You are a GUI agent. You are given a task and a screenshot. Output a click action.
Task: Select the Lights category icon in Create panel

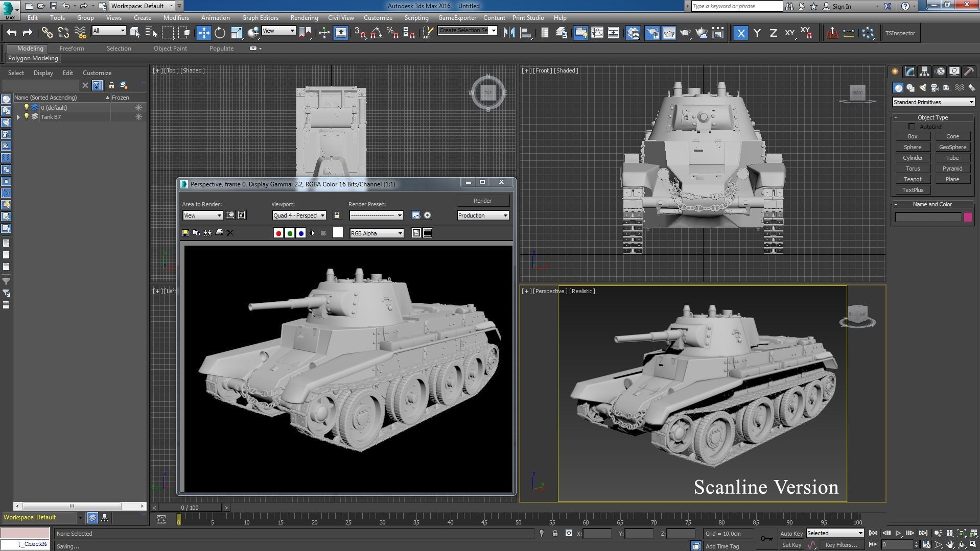tap(923, 88)
